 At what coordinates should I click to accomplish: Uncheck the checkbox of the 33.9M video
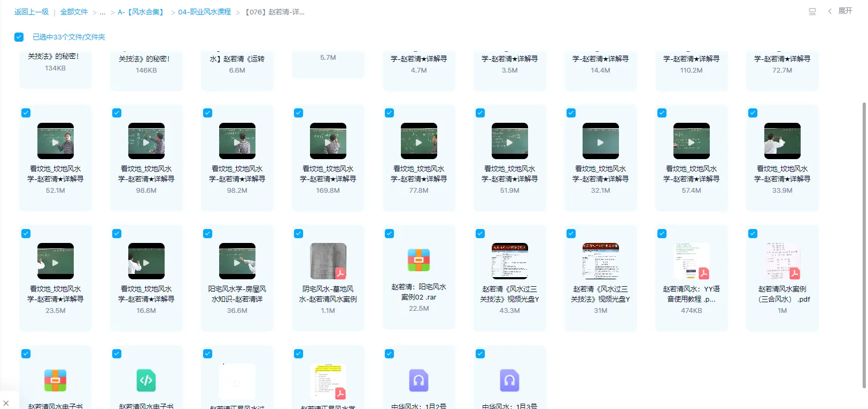(753, 113)
